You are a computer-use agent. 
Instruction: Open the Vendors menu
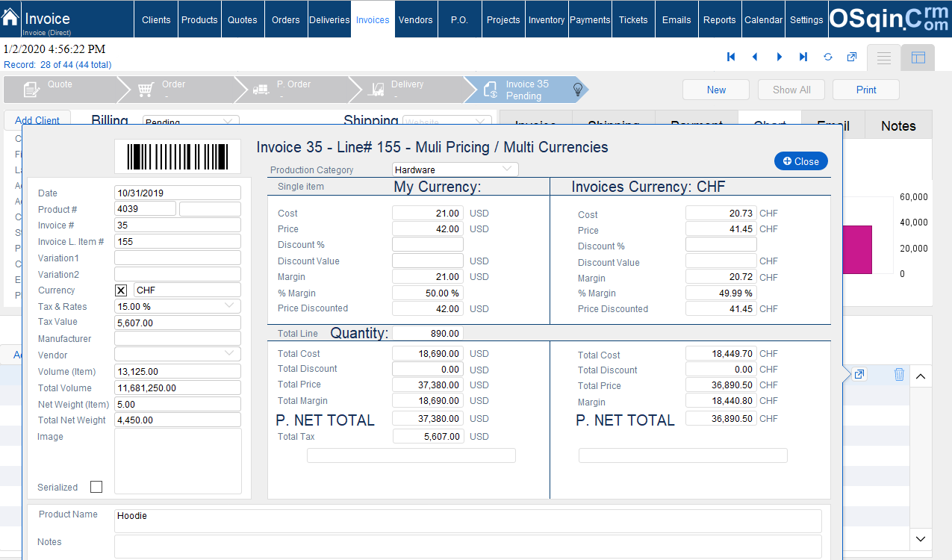tap(416, 19)
